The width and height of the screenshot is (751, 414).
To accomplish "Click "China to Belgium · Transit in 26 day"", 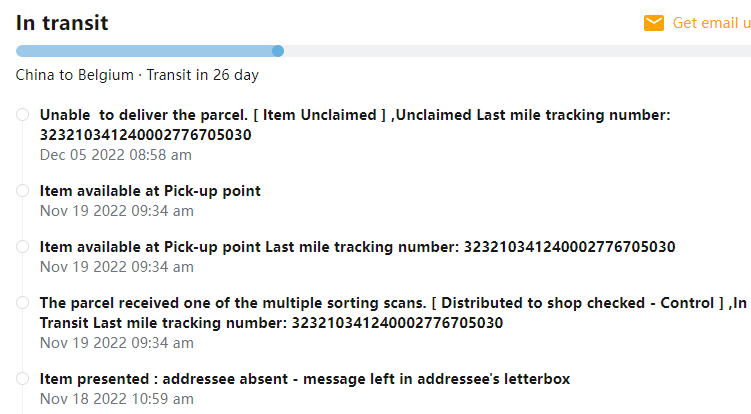I will (x=137, y=75).
